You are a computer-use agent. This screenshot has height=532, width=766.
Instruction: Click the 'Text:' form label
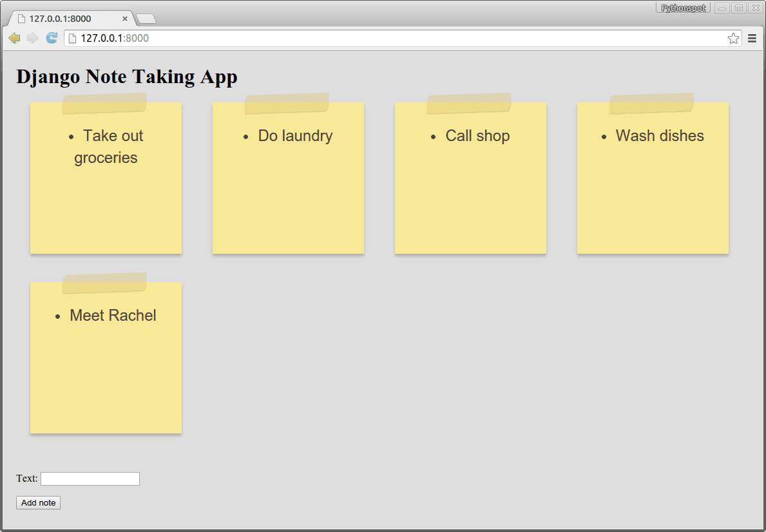(27, 479)
